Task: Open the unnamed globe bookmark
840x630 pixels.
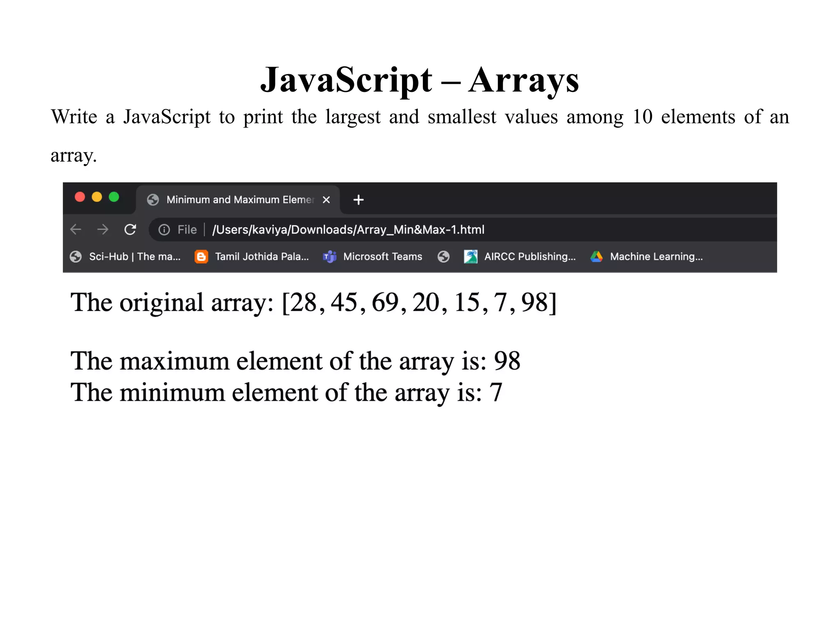Action: click(443, 257)
